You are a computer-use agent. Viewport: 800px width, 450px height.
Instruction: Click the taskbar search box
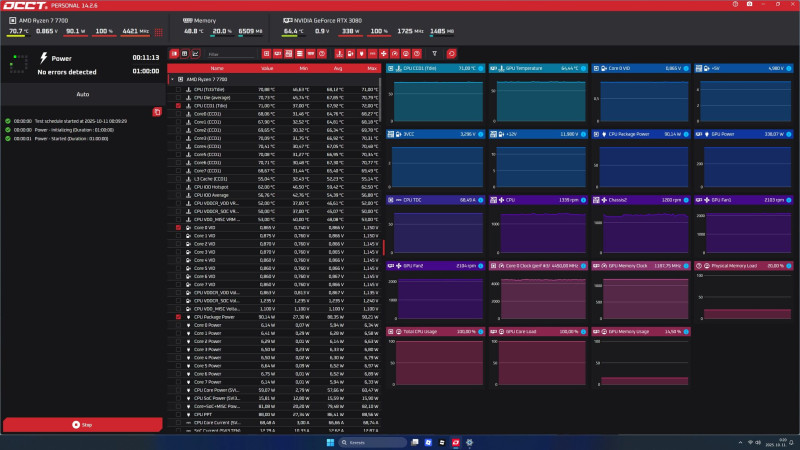(372, 442)
